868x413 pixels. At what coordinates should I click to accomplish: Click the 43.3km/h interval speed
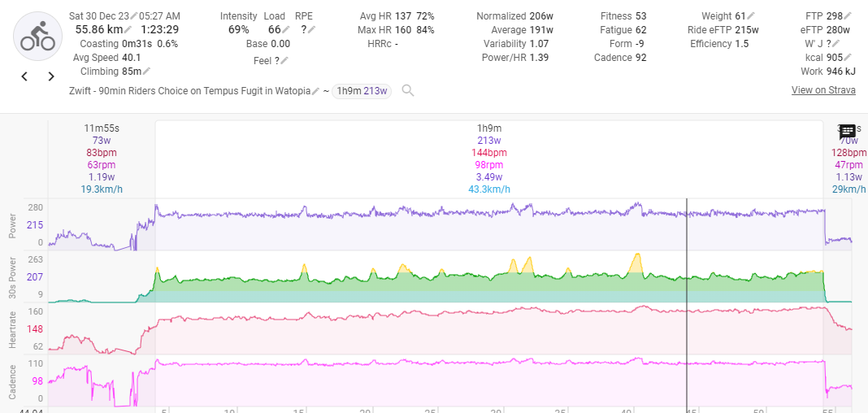(488, 189)
